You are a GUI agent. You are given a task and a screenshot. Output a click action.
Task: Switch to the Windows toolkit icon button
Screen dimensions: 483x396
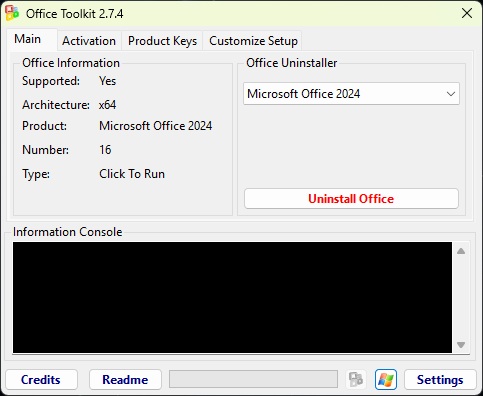click(x=386, y=379)
